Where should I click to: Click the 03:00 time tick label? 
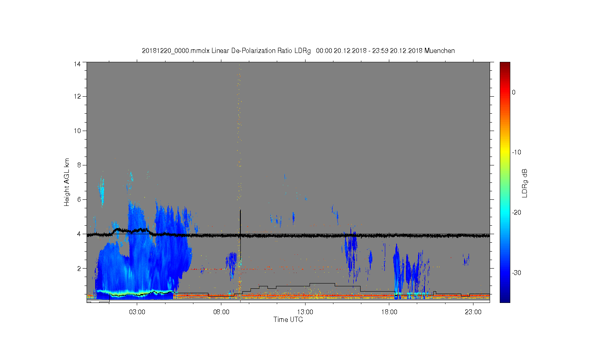pyautogui.click(x=137, y=312)
